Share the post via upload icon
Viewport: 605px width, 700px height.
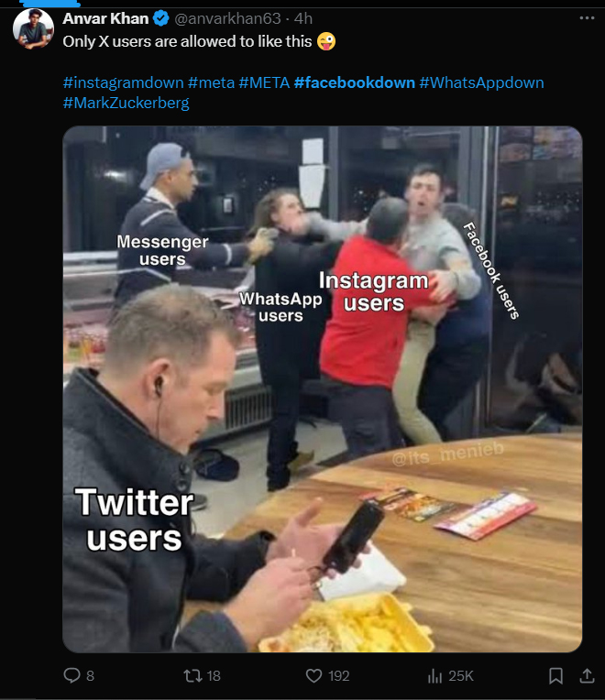[x=587, y=676]
